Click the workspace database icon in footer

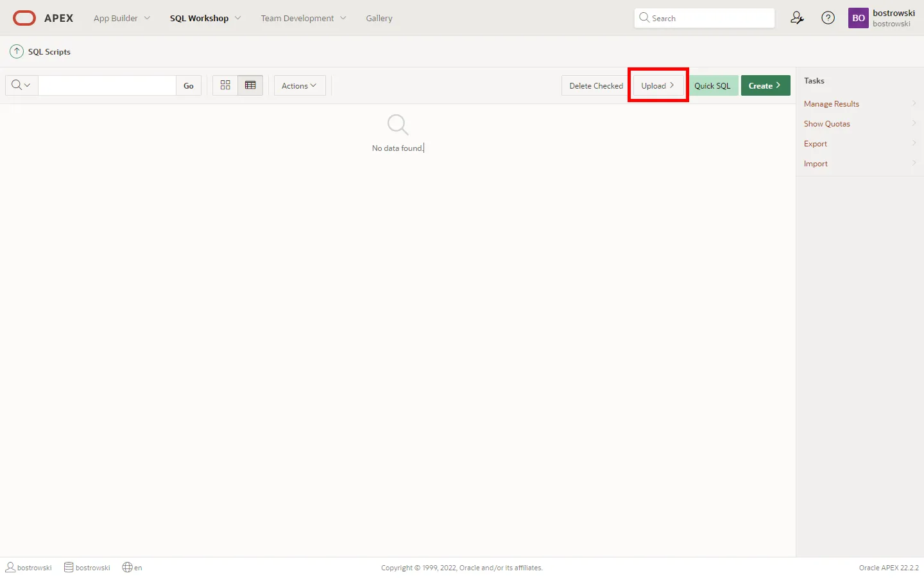[69, 567]
